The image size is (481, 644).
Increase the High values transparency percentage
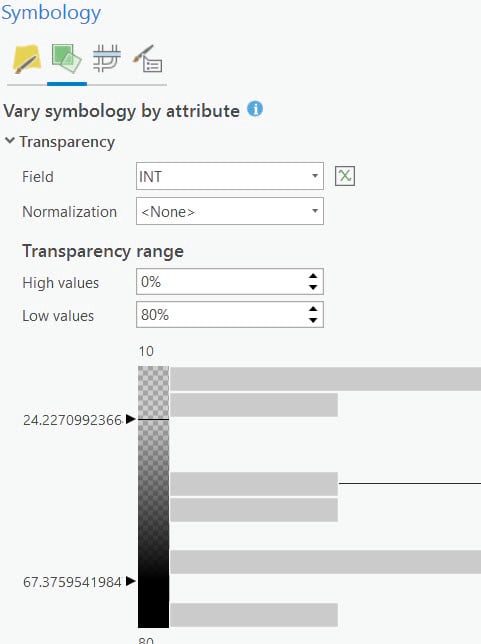[x=313, y=276]
